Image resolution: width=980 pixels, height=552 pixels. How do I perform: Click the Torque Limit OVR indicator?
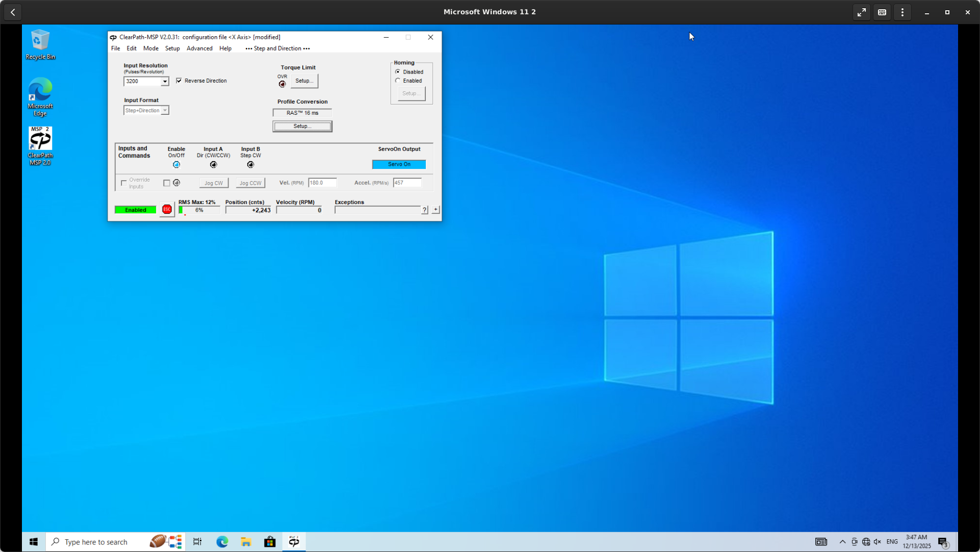click(282, 84)
